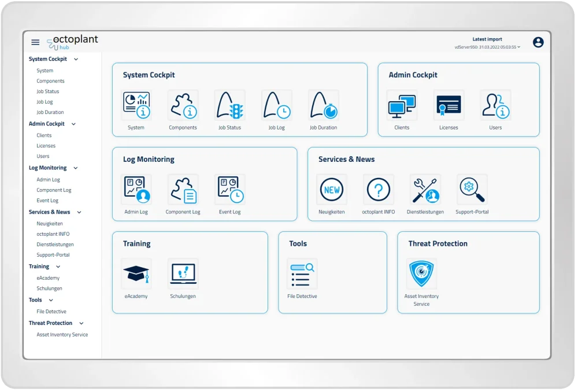Select Clients in the sidebar

[x=45, y=136]
